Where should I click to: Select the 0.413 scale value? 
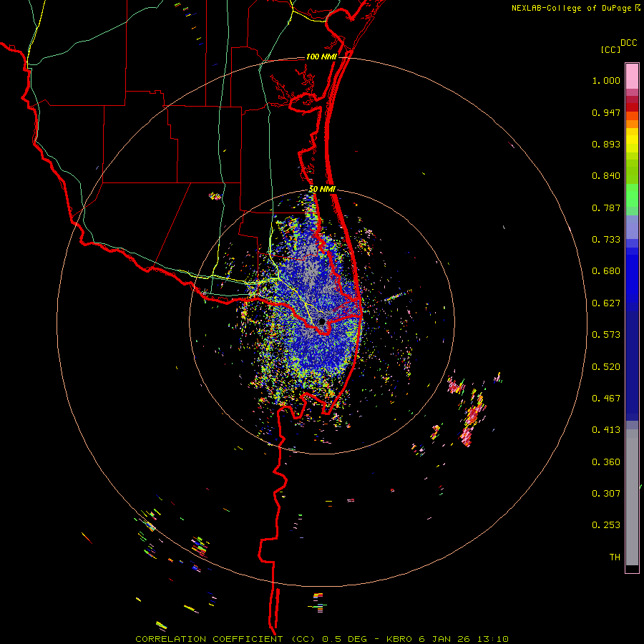click(x=606, y=430)
